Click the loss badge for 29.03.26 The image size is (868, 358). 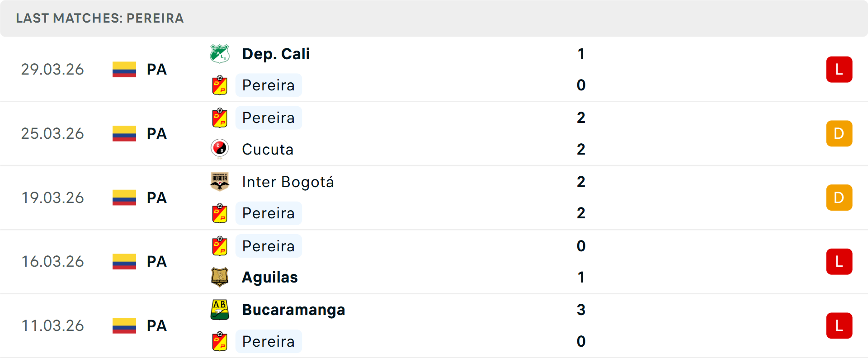click(839, 70)
